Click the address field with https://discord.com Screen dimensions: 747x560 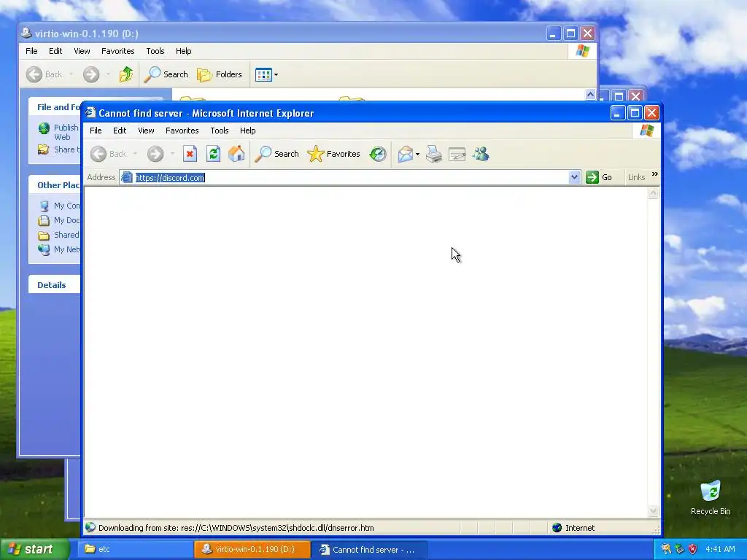(350, 178)
